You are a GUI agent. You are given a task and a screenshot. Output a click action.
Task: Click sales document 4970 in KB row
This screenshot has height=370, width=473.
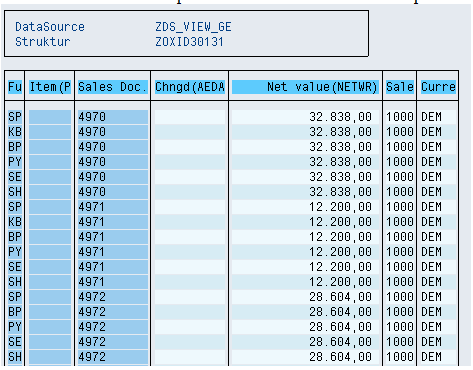(113, 132)
